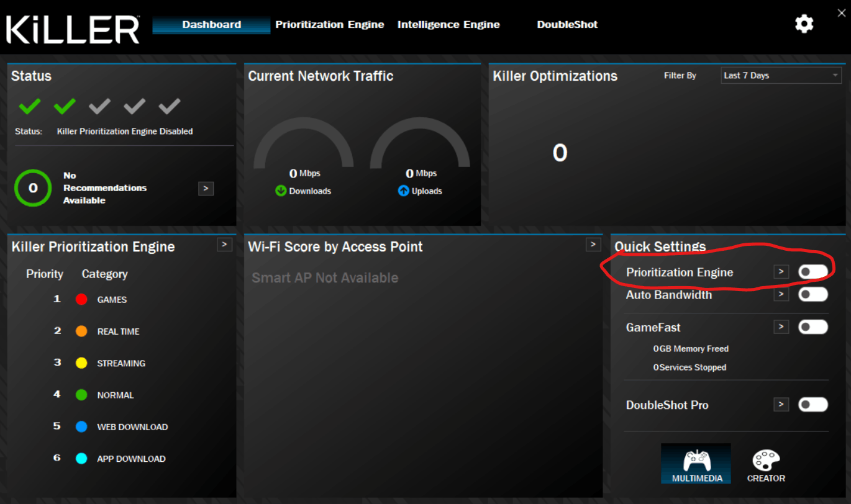Open Prioritization Engine quick setting details
The image size is (851, 504).
(781, 272)
